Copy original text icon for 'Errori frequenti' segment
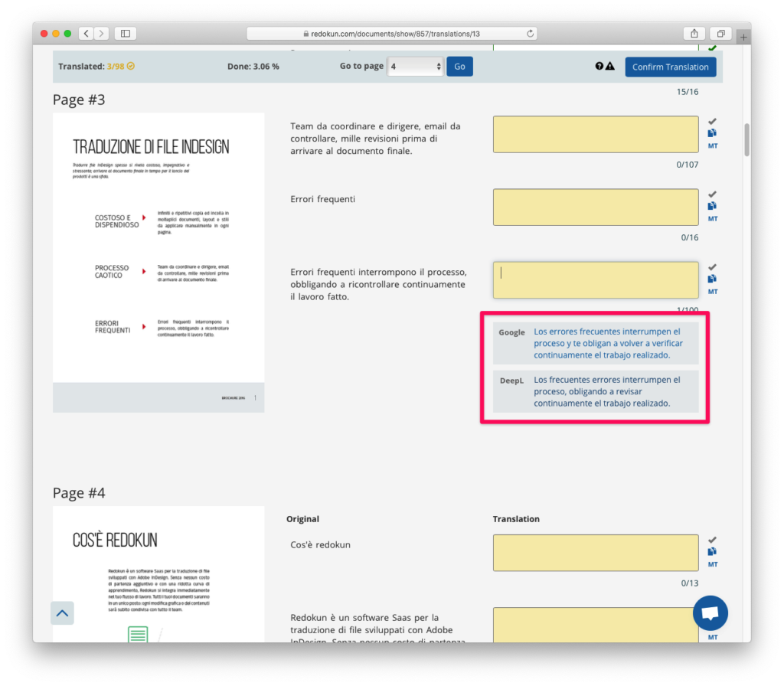The height and width of the screenshot is (686, 784). [x=712, y=205]
